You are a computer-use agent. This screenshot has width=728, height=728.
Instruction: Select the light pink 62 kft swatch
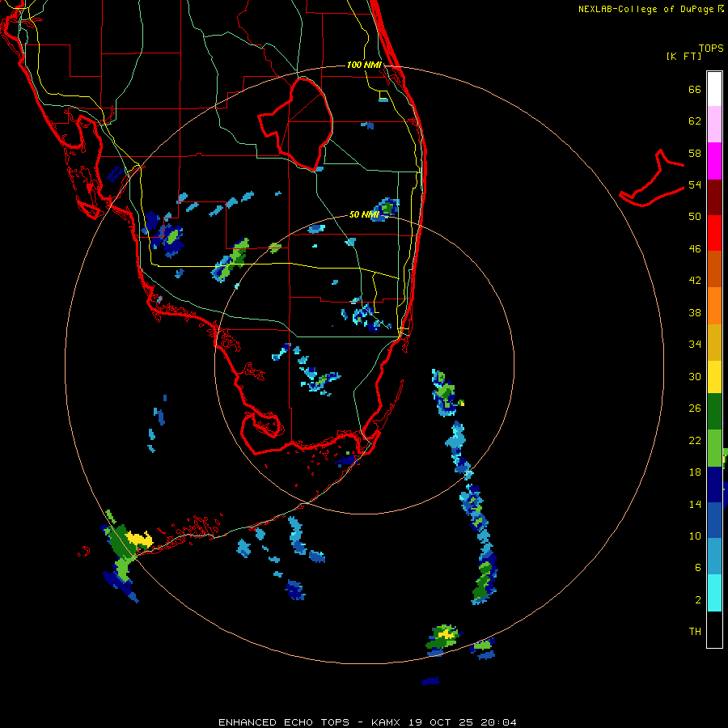tap(714, 125)
